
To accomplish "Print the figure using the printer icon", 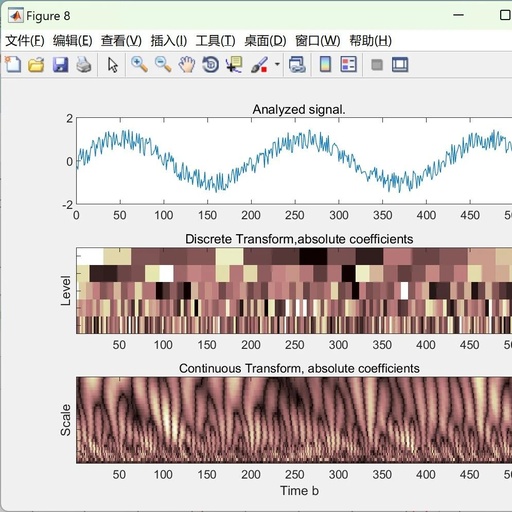I will (x=84, y=64).
